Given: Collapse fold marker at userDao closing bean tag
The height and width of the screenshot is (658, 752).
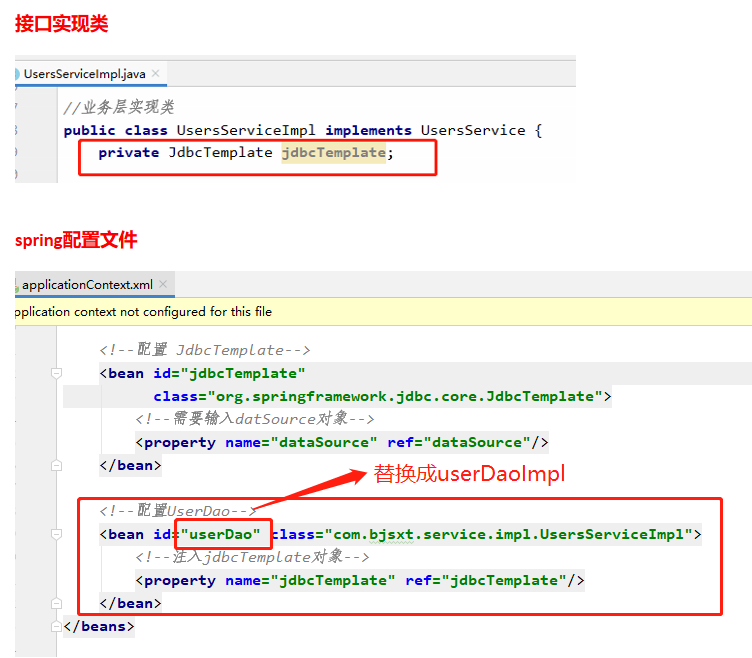Looking at the screenshot, I should 57,603.
